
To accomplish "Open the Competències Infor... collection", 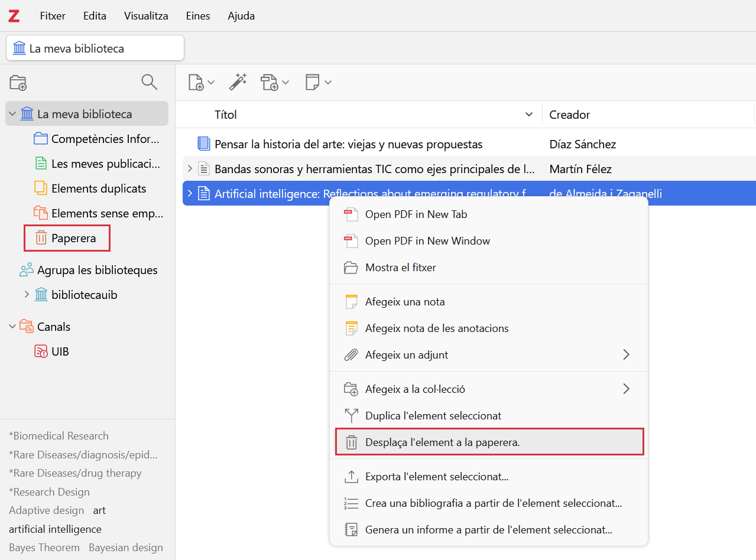I will coord(98,139).
